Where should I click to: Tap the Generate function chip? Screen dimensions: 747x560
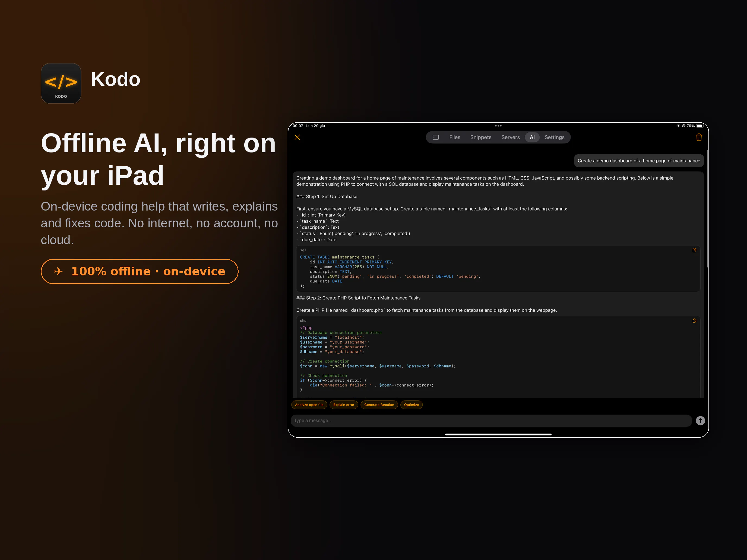point(379,405)
